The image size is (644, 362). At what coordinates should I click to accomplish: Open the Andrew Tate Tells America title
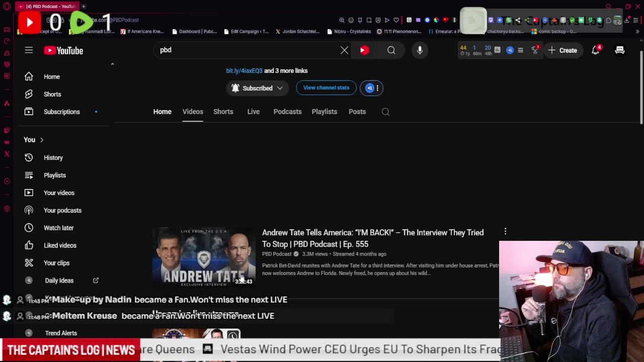(373, 238)
